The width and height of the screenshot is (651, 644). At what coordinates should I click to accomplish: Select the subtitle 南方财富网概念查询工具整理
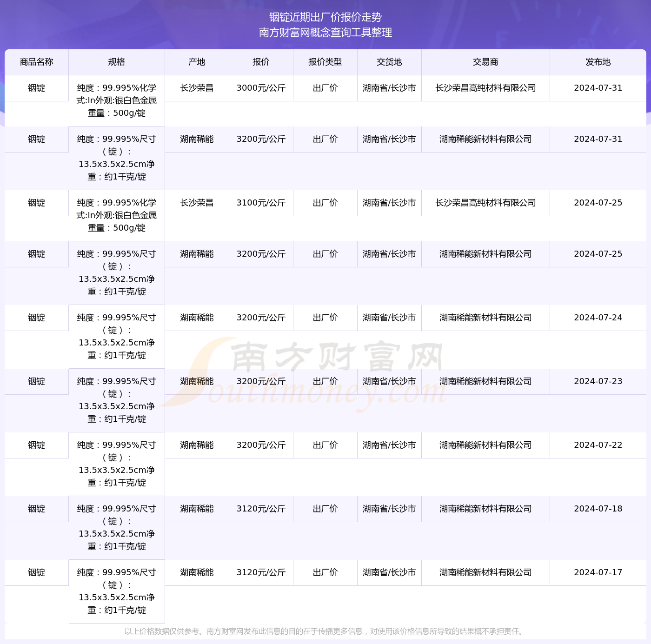[x=325, y=33]
